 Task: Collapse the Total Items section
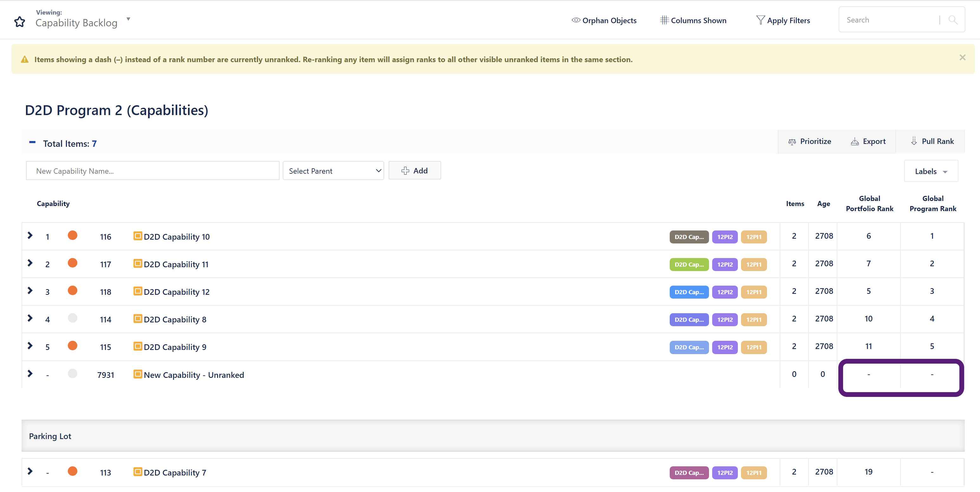pyautogui.click(x=32, y=143)
